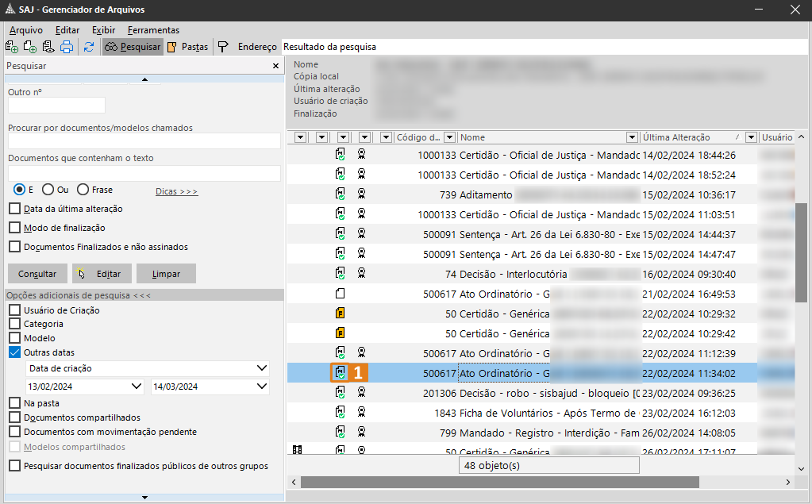The image size is (812, 504).
Task: Open the Arquivo menu
Action: pos(26,30)
